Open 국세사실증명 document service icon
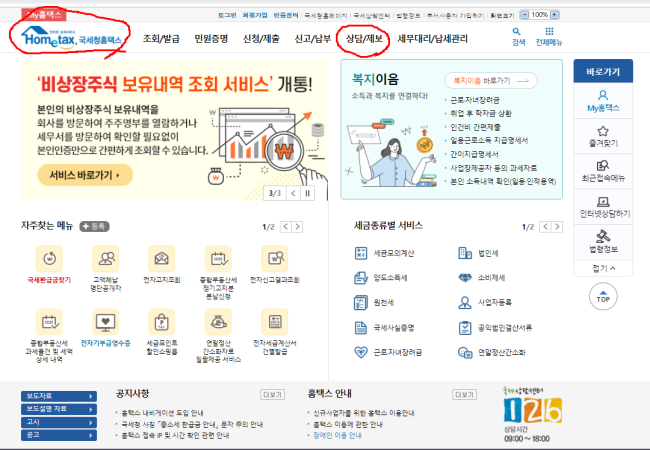Image resolution: width=650 pixels, height=450 pixels. [361, 328]
